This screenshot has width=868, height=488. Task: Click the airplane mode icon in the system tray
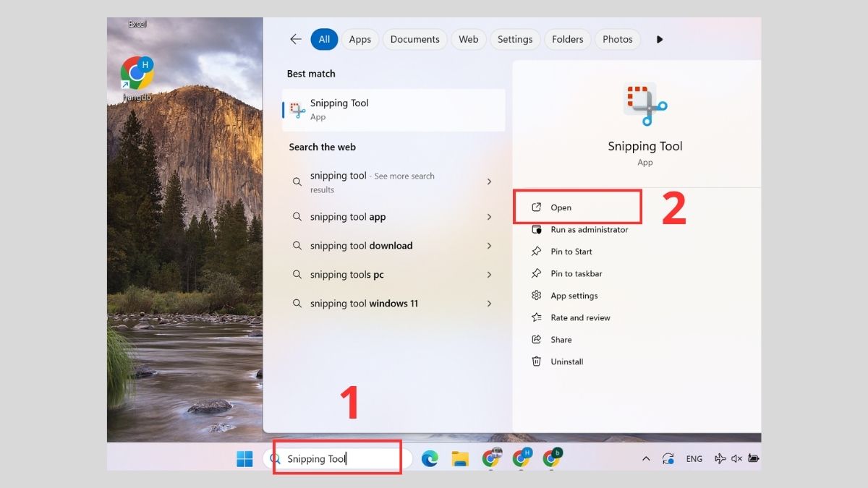pos(720,458)
